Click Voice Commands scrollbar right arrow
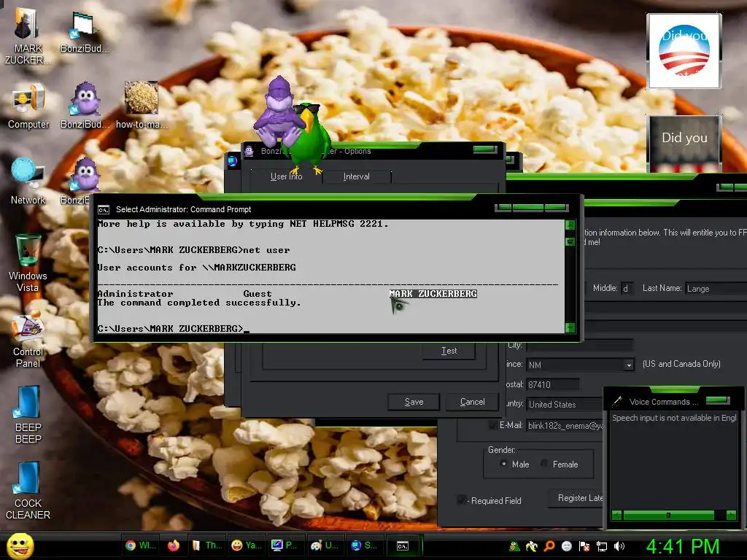The height and width of the screenshot is (560, 747). [x=731, y=516]
